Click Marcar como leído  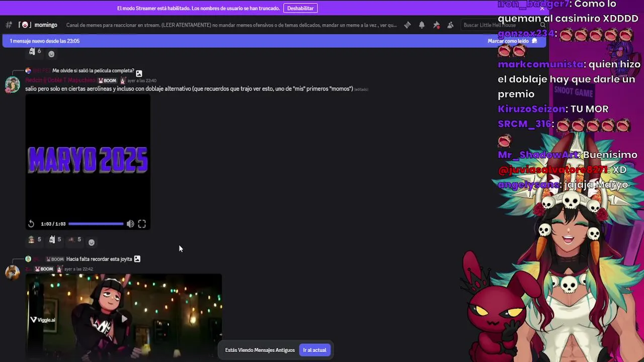(512, 41)
